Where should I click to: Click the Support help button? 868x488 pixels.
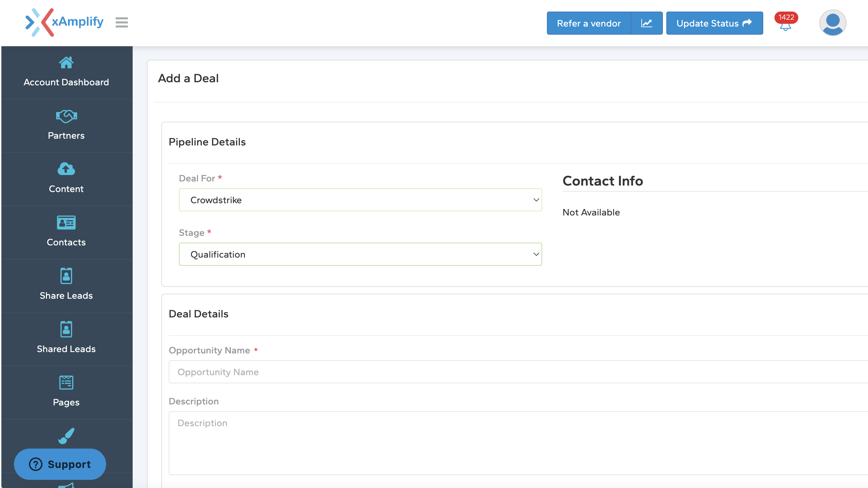tap(60, 464)
